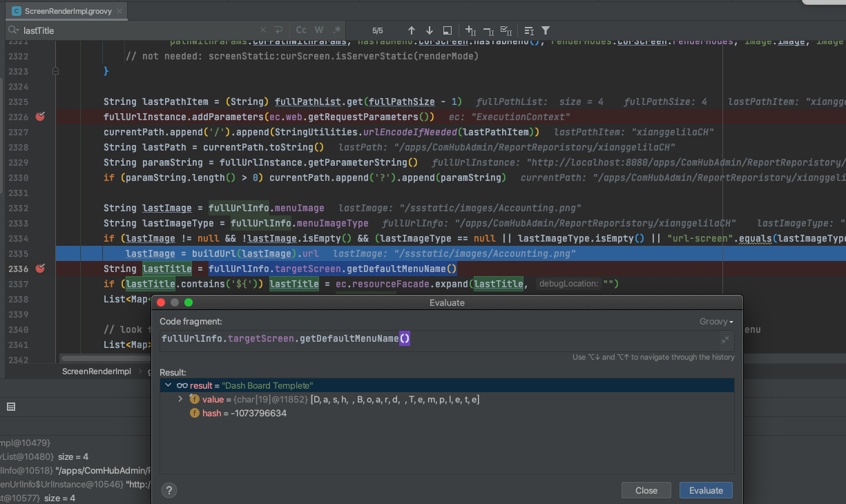
Task: Expand the code fragment editor
Action: pyautogui.click(x=725, y=340)
